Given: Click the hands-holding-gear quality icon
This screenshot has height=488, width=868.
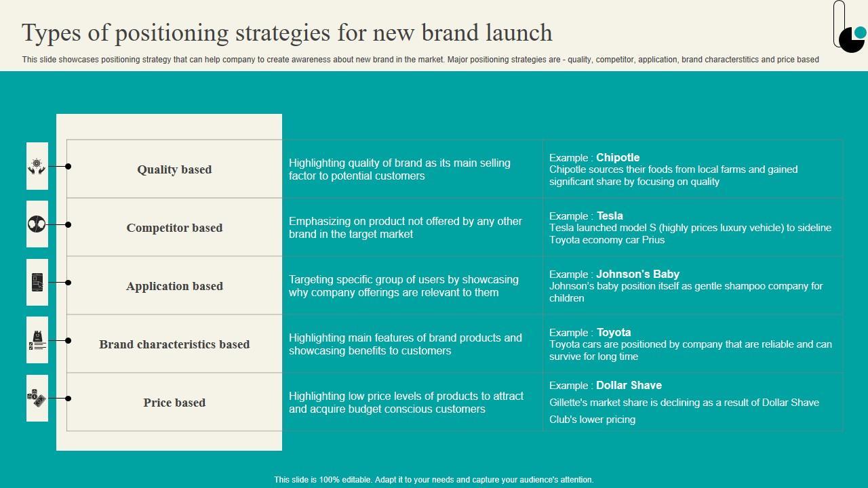Looking at the screenshot, I should pyautogui.click(x=37, y=166).
